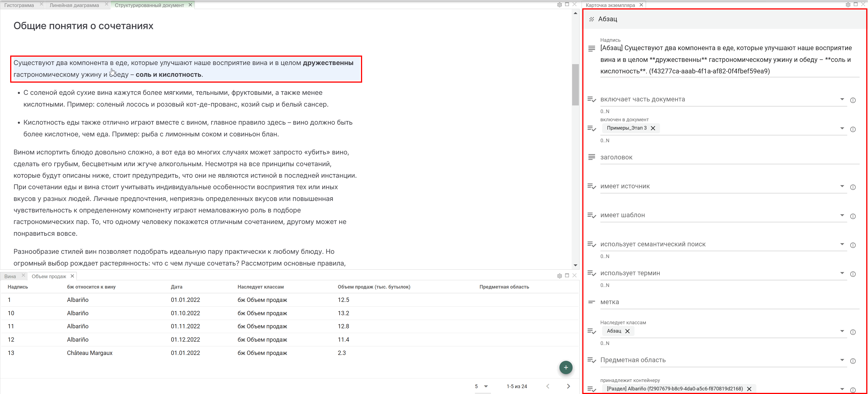
Task: Click info icon for 'включает часть документа'
Action: point(853,100)
